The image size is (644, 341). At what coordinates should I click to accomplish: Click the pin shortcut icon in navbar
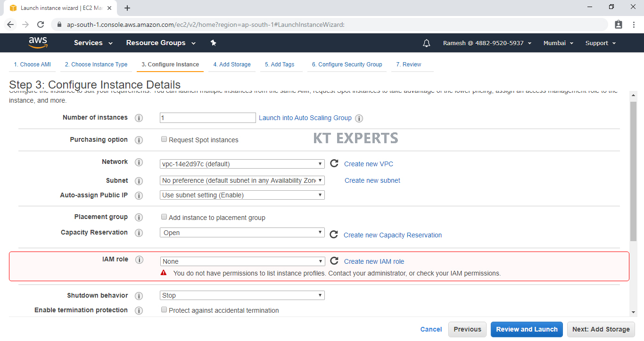click(213, 43)
